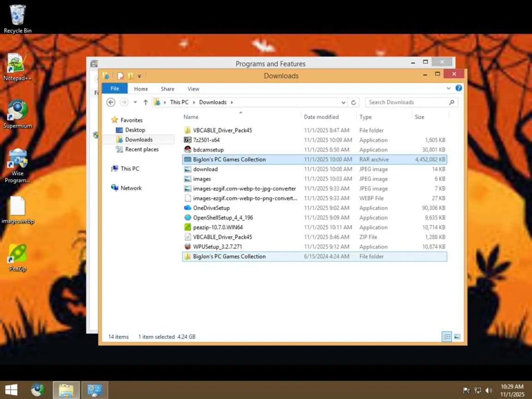Go up one folder level arrow

click(x=145, y=102)
